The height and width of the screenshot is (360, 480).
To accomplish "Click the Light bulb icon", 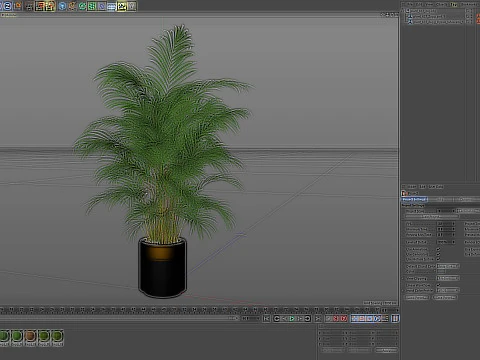I will [132, 6].
